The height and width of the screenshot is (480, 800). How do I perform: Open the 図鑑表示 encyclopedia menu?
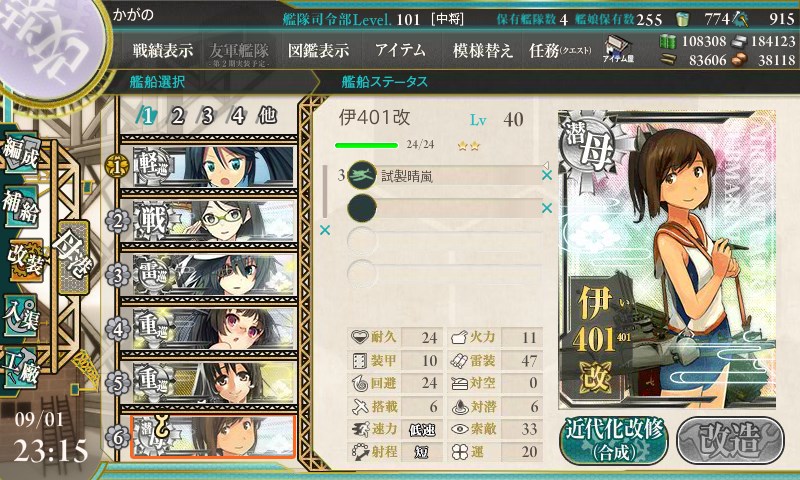[318, 50]
